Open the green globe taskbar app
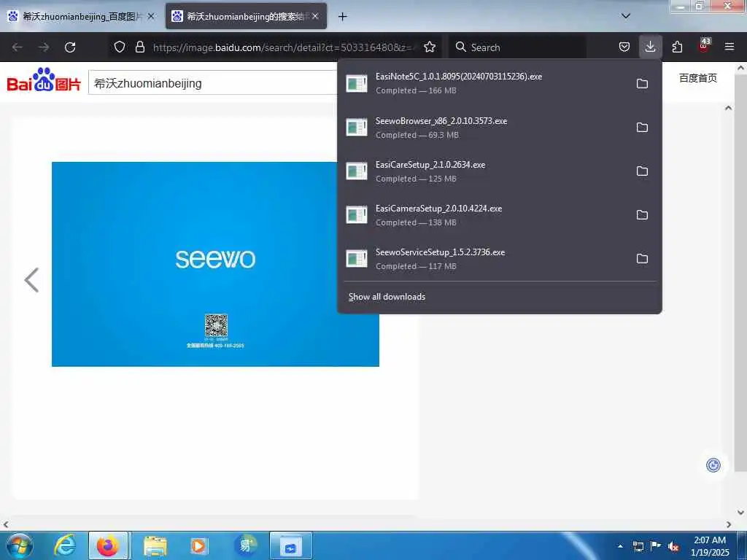Image resolution: width=747 pixels, height=560 pixels. point(245,545)
